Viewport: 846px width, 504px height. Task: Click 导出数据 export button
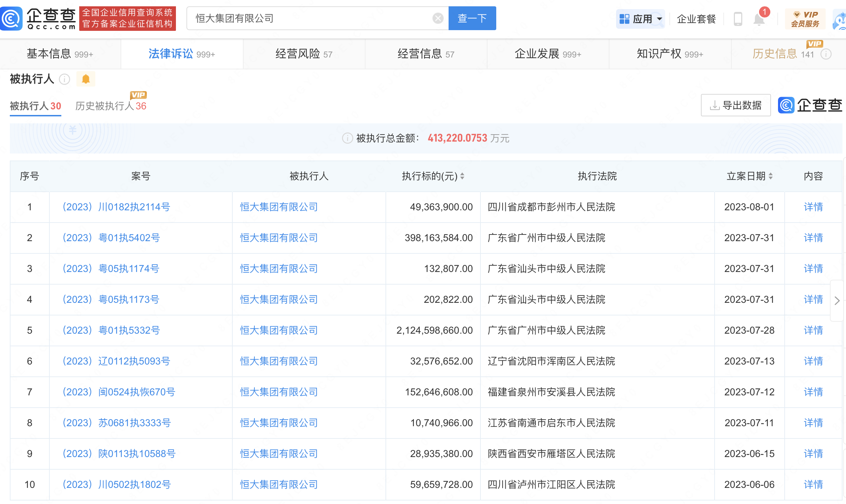[735, 105]
